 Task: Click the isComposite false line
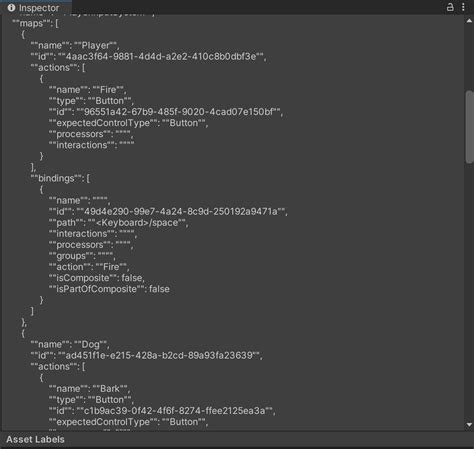(x=97, y=278)
